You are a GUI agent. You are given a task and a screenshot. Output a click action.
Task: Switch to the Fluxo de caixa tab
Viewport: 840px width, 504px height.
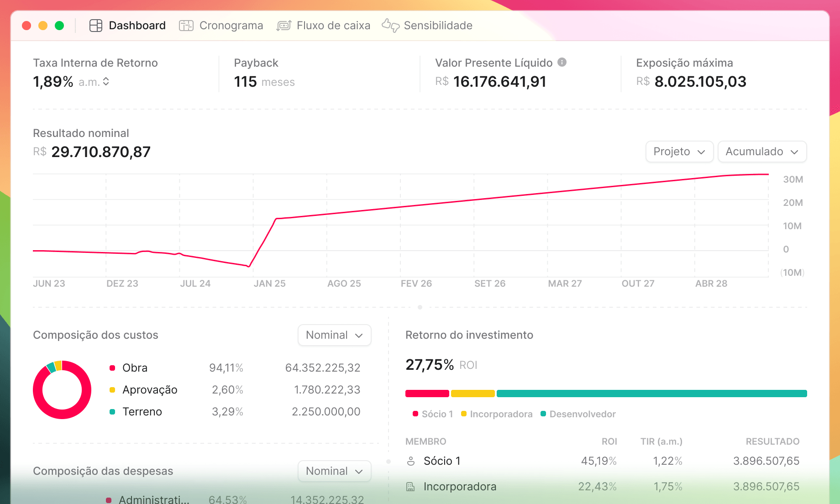(x=323, y=26)
